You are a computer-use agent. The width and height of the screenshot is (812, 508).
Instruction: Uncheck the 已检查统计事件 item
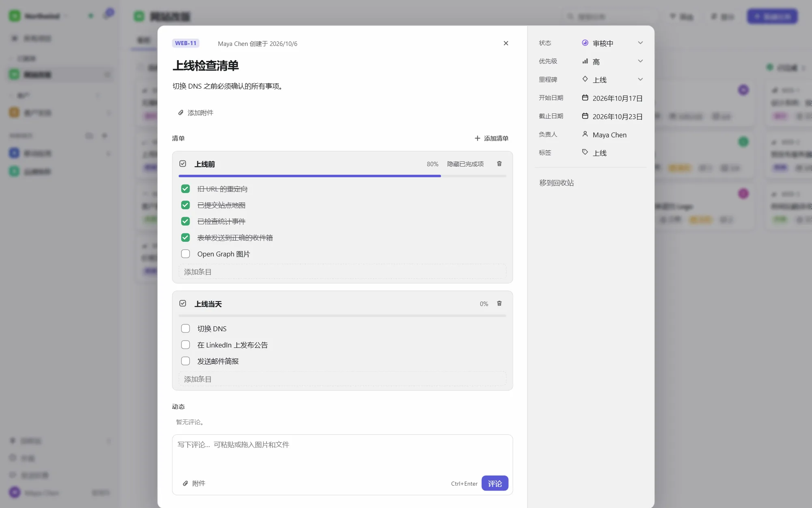(186, 221)
